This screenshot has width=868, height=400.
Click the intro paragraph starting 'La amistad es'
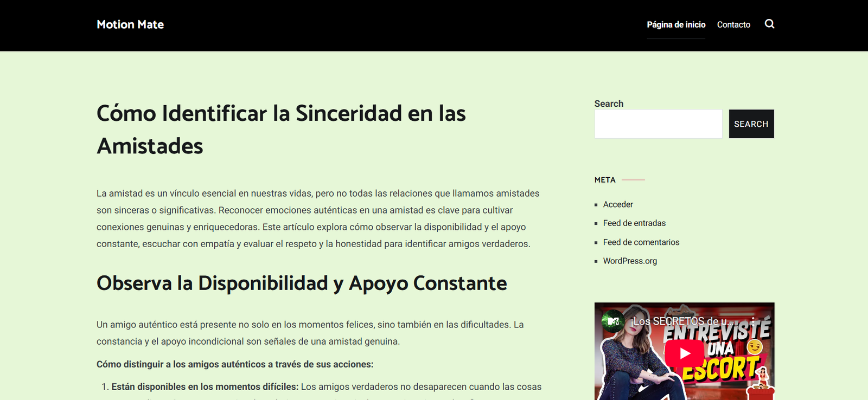(x=318, y=218)
